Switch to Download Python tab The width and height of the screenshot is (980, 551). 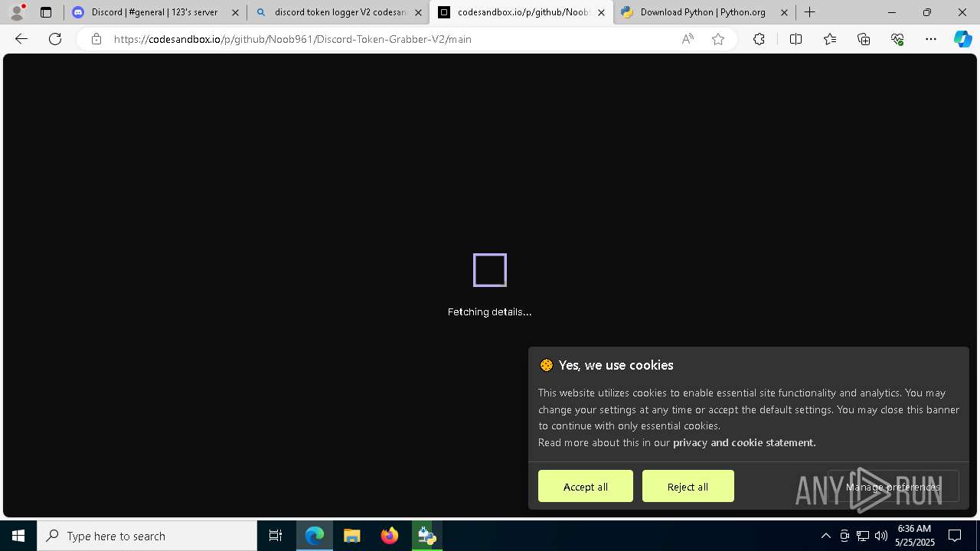[x=704, y=12]
